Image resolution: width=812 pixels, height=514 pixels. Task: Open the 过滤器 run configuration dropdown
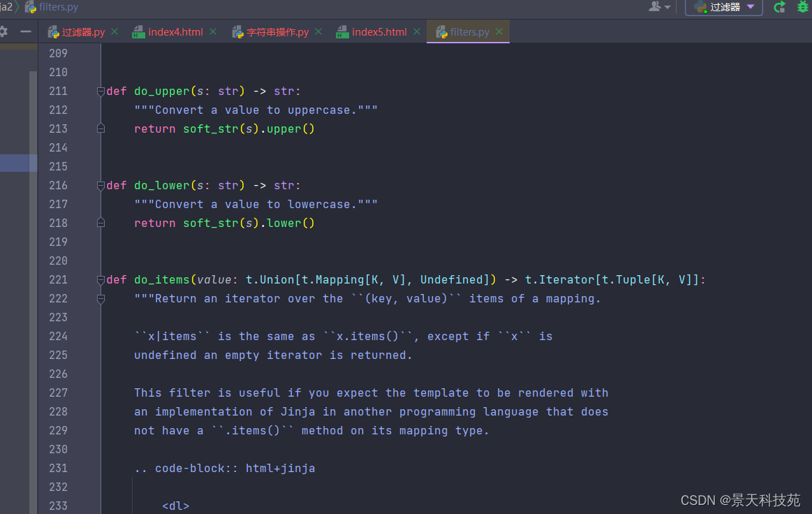click(724, 7)
